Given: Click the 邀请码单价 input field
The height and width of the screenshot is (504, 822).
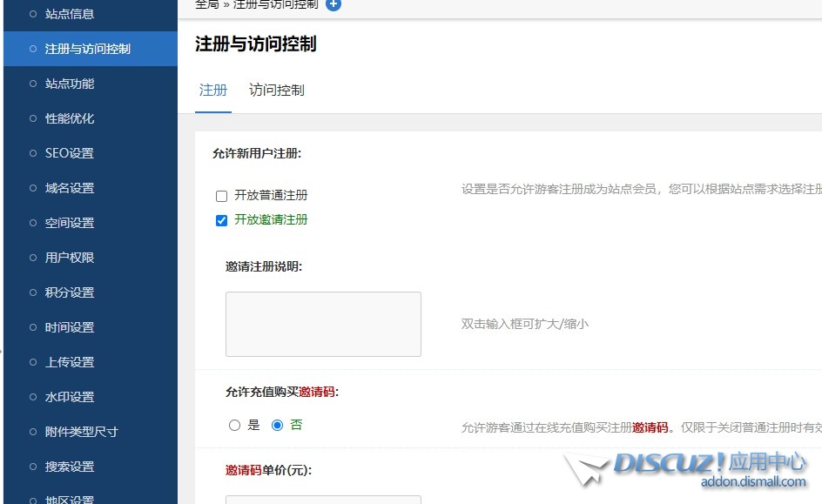Looking at the screenshot, I should pos(323,499).
